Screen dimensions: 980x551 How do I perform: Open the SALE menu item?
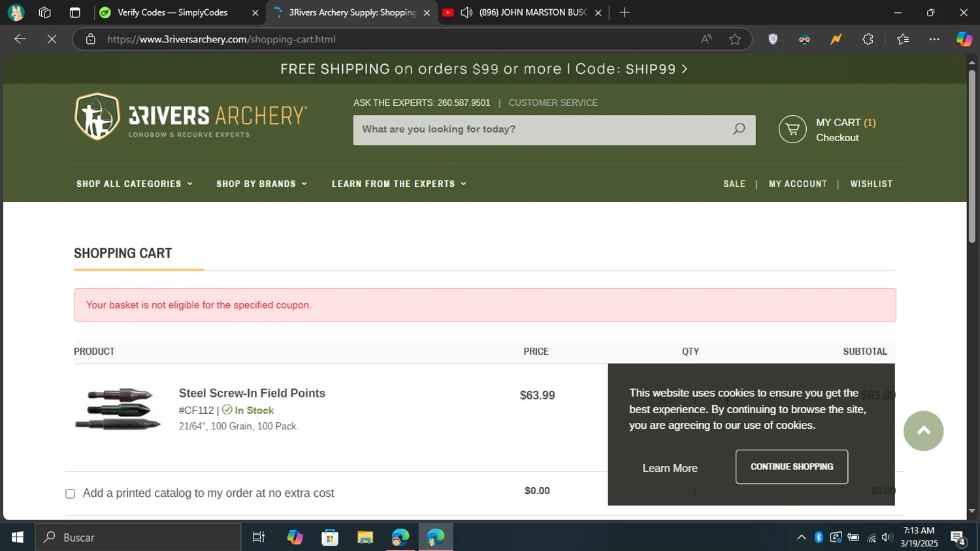tap(734, 184)
